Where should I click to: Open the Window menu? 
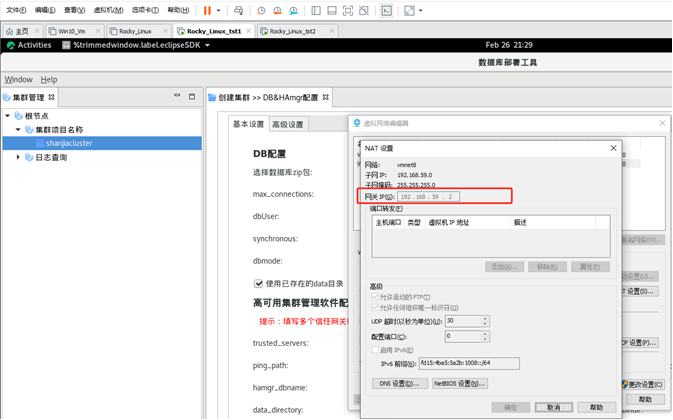(x=18, y=79)
